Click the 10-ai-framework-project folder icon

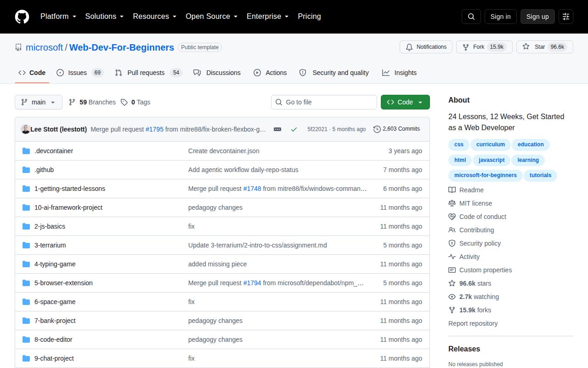26,207
